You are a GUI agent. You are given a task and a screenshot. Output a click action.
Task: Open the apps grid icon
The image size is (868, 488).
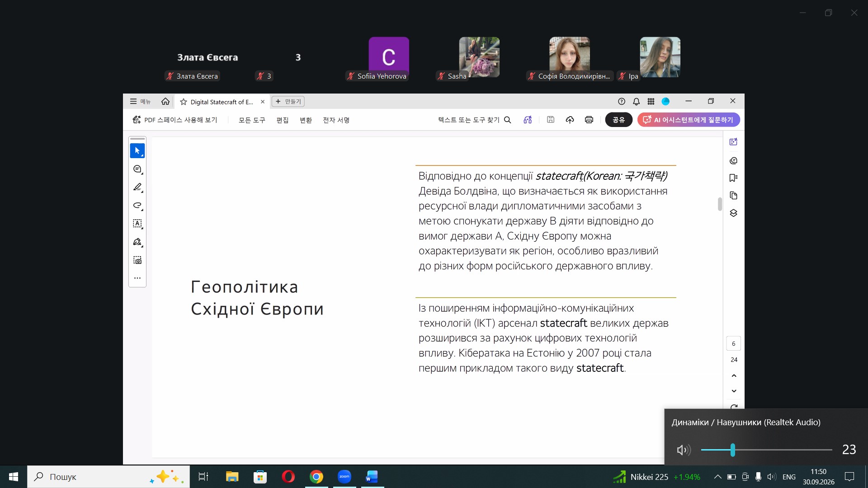point(651,102)
